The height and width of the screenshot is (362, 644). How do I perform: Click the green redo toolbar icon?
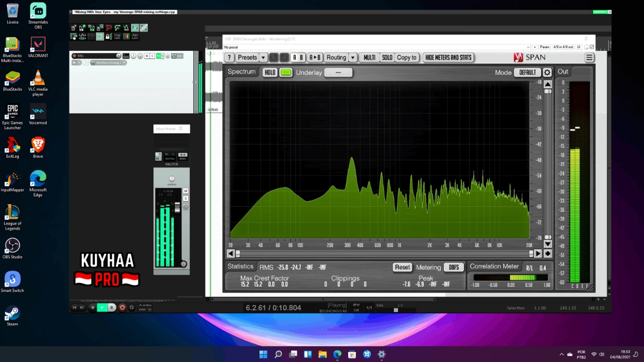pos(118,28)
